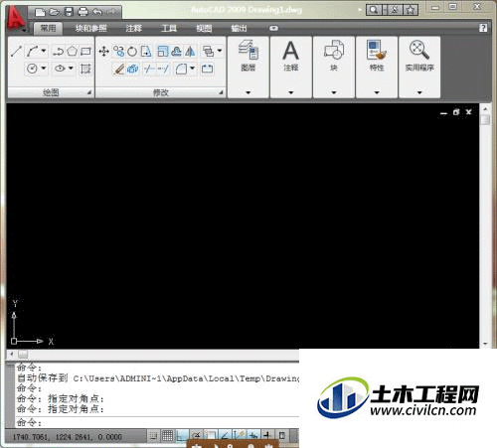The height and width of the screenshot is (448, 497).
Task: Minimize the ribbon with the tab-row button
Action: click(x=273, y=29)
